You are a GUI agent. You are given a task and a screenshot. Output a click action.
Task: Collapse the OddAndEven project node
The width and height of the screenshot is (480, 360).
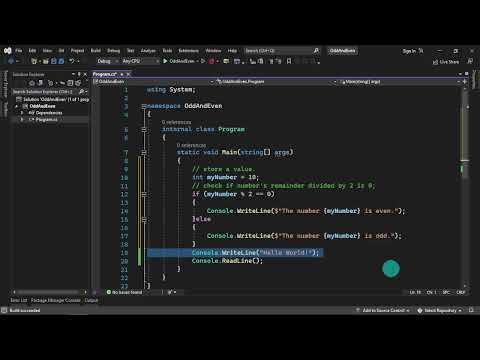point(16,106)
